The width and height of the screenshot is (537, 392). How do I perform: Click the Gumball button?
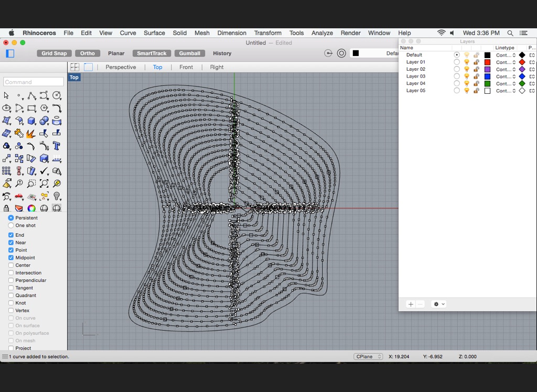click(x=189, y=53)
